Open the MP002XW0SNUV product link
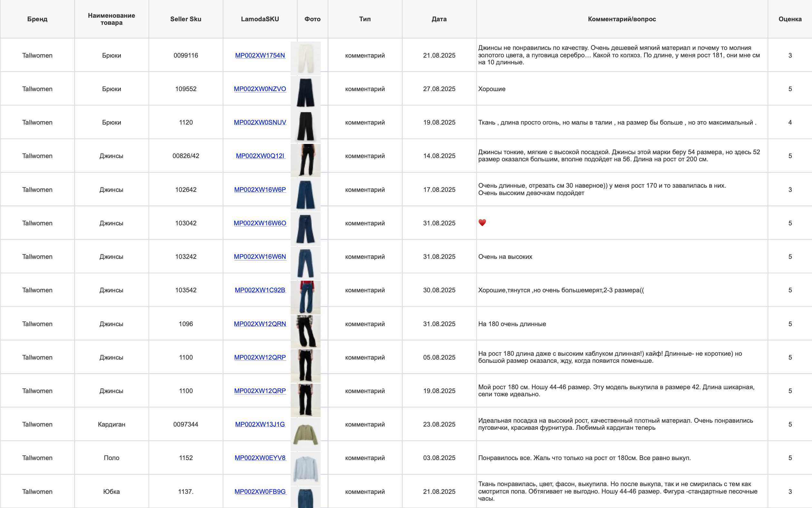The image size is (812, 508). coord(260,122)
